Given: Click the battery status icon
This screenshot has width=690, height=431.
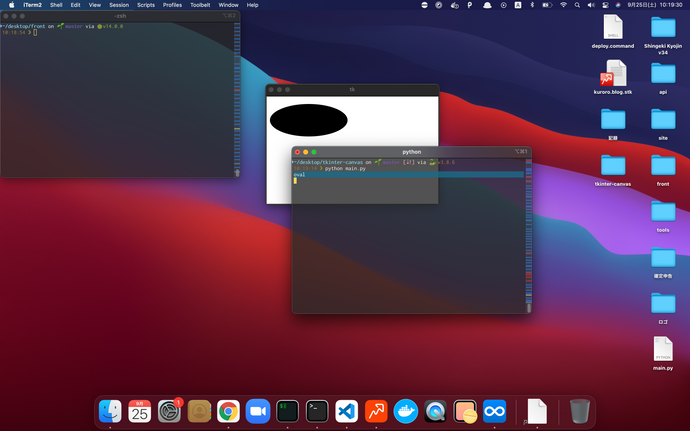Looking at the screenshot, I should coord(547,5).
